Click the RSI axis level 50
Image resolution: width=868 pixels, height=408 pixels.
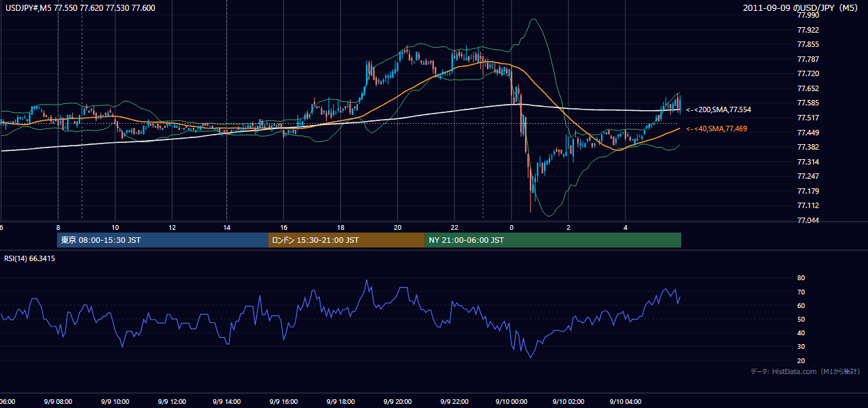[801, 319]
